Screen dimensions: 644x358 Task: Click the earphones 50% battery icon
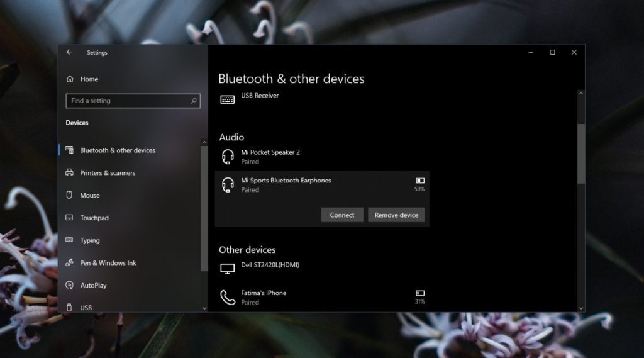click(419, 181)
